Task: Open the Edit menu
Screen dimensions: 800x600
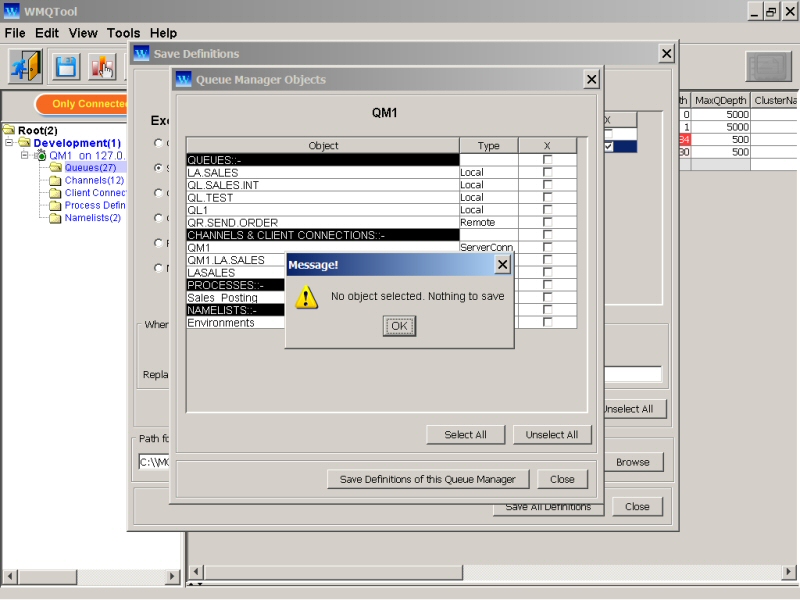Action: (47, 33)
